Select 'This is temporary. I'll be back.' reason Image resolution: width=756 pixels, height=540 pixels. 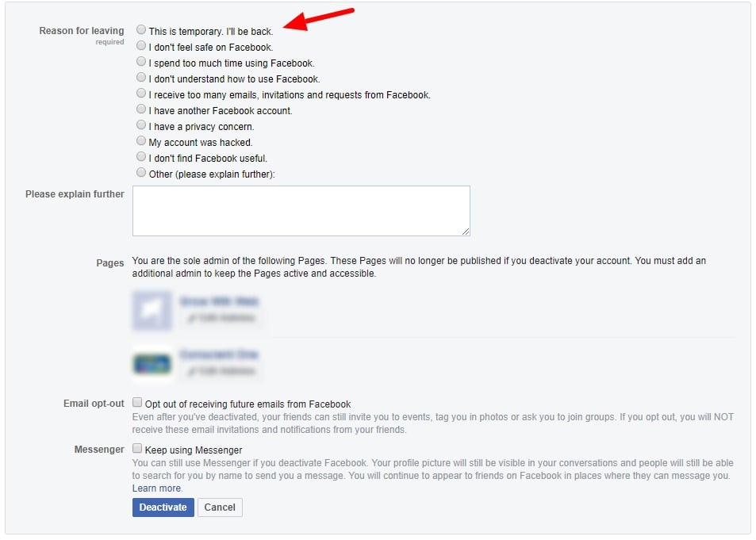pyautogui.click(x=140, y=30)
